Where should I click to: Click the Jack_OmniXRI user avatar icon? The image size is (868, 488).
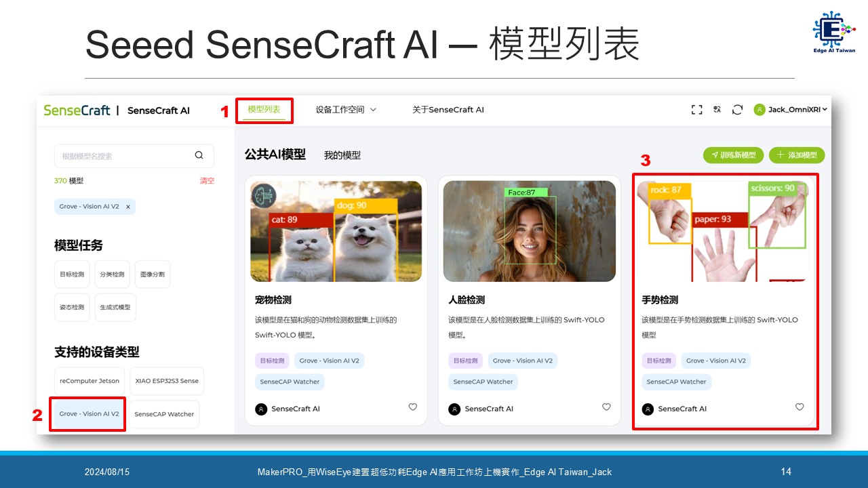[x=759, y=110]
